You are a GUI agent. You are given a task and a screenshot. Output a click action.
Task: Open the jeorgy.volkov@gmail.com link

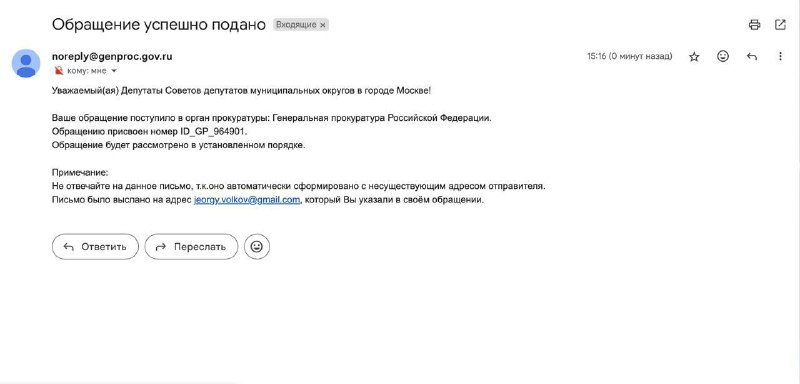coord(247,200)
